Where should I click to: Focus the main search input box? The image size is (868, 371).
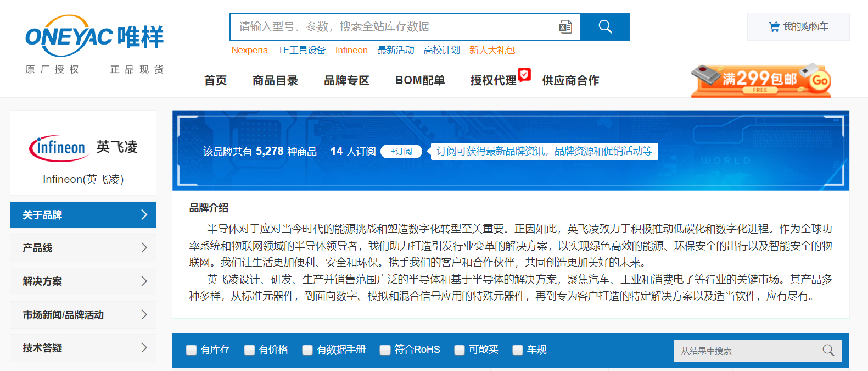click(x=393, y=27)
